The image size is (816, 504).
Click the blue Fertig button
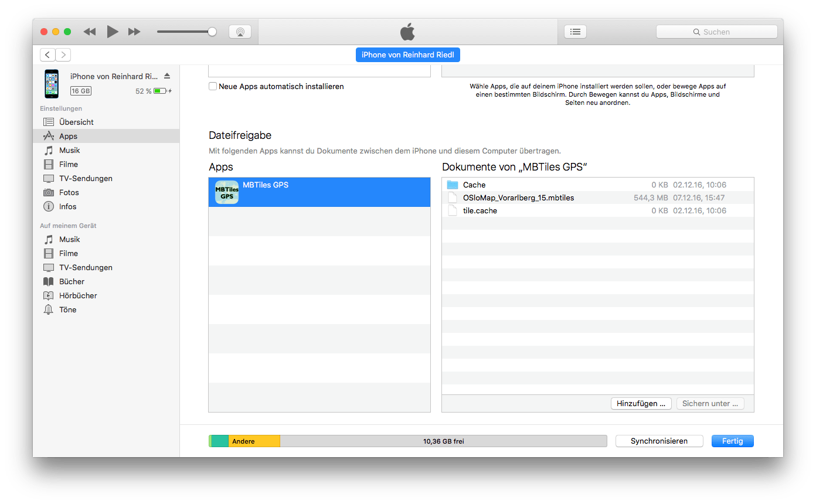pyautogui.click(x=732, y=441)
